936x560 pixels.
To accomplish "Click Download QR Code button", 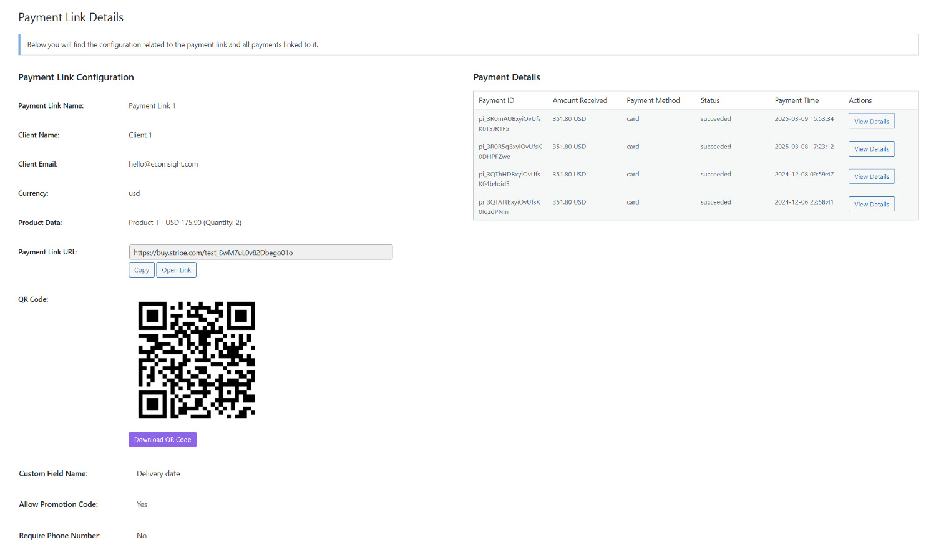I will tap(163, 440).
